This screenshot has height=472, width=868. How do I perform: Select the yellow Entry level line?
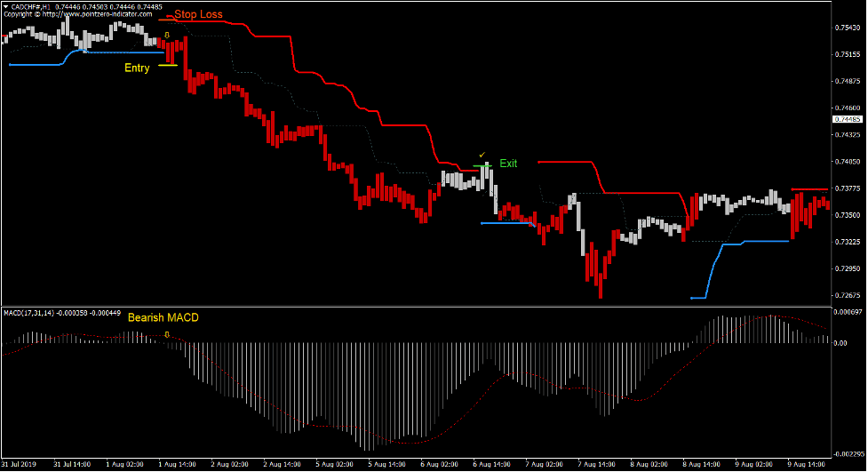tap(168, 65)
